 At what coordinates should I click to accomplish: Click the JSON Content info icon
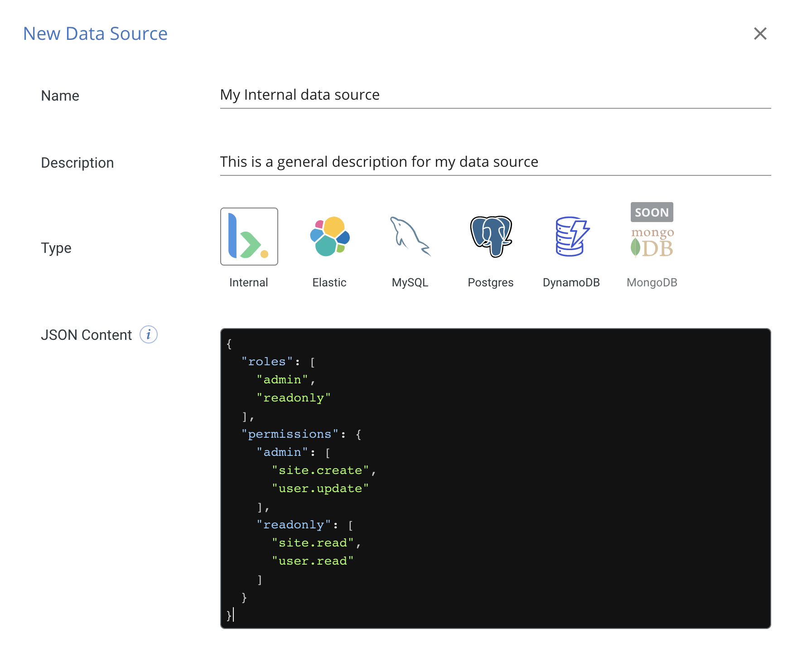[148, 335]
